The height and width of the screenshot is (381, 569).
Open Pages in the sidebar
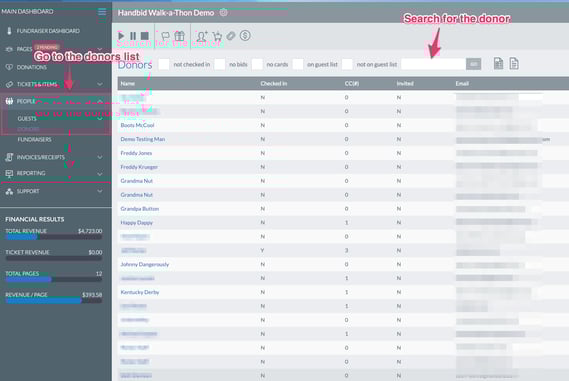(x=24, y=49)
